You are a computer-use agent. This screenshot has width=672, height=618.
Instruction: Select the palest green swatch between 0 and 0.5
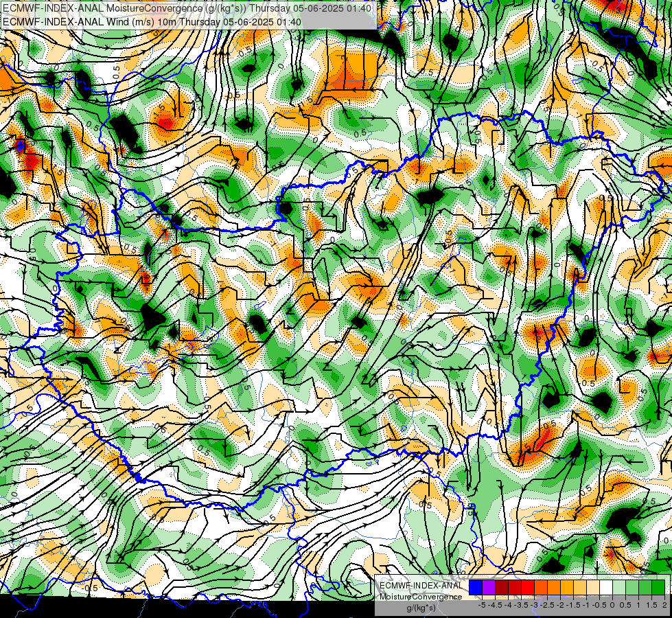pyautogui.click(x=619, y=587)
